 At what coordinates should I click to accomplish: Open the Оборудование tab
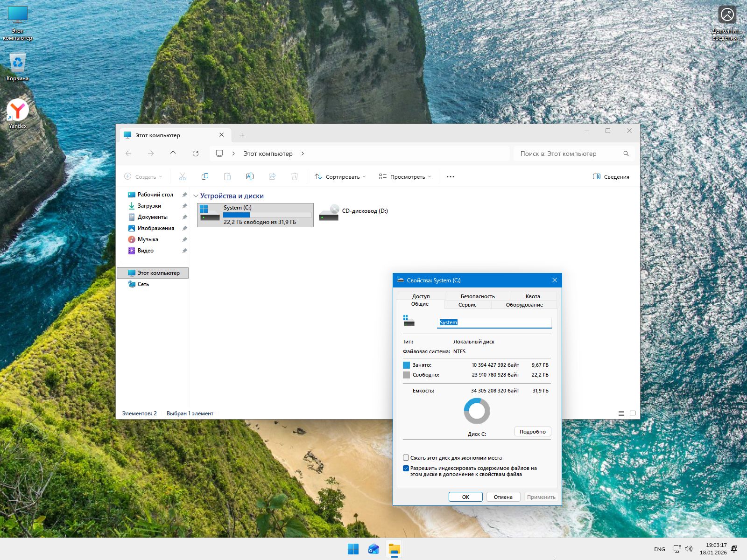coord(524,305)
